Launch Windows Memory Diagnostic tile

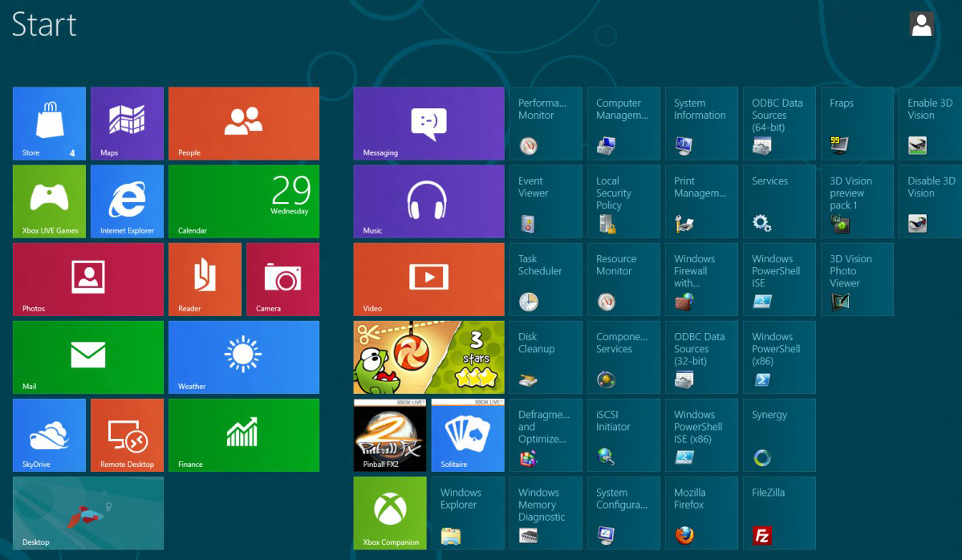pos(546,513)
